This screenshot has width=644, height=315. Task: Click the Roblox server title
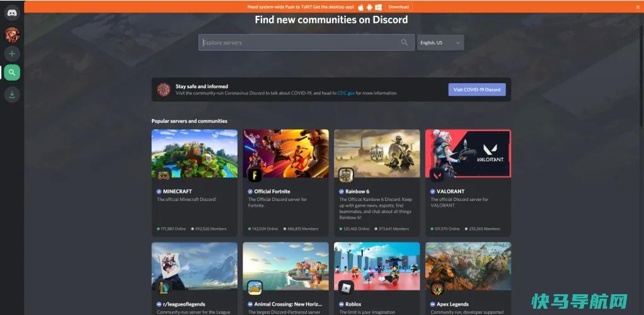(x=354, y=304)
